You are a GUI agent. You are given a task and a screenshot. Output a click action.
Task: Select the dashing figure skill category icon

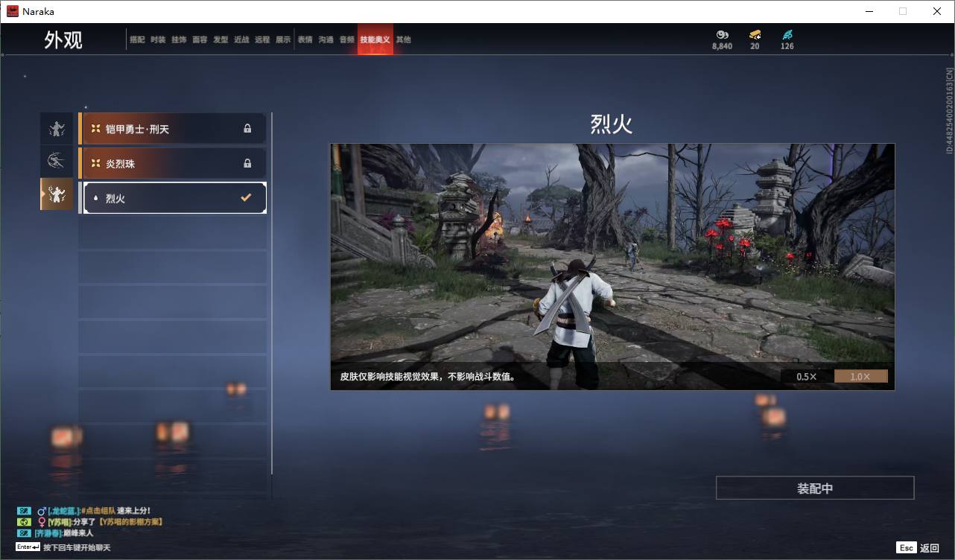[x=57, y=161]
